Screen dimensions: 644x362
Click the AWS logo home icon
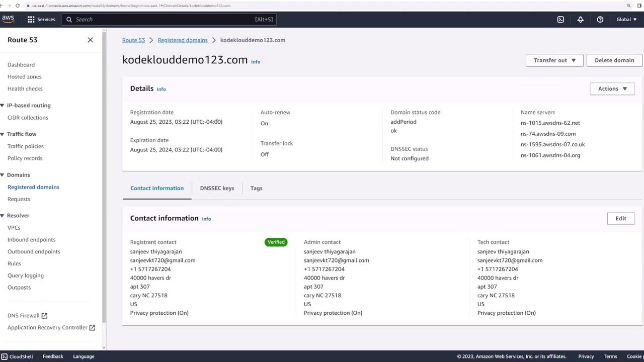click(x=8, y=19)
